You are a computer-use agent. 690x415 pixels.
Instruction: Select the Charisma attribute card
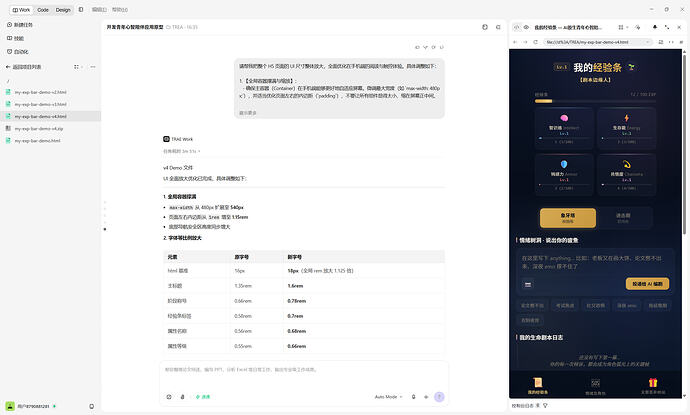(627, 174)
